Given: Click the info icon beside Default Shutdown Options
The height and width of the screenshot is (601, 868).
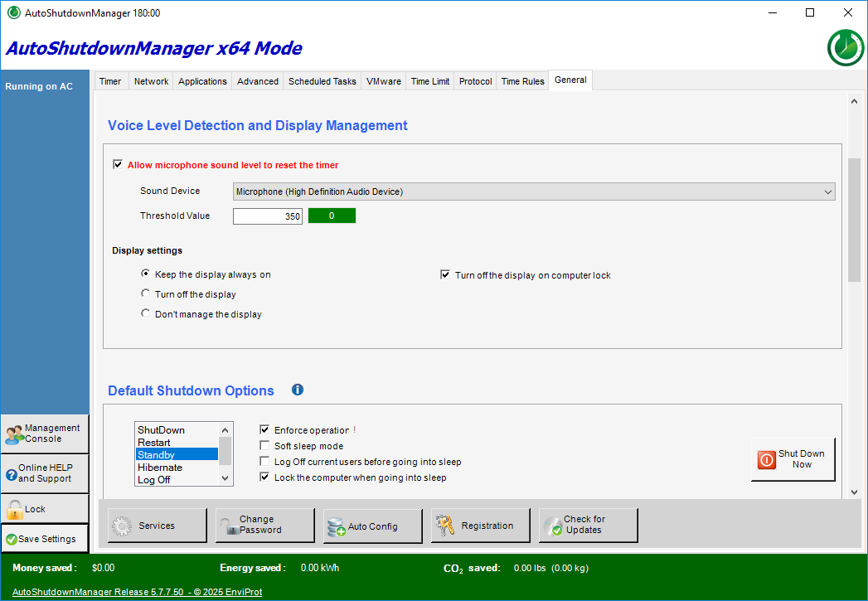Looking at the screenshot, I should [x=298, y=390].
